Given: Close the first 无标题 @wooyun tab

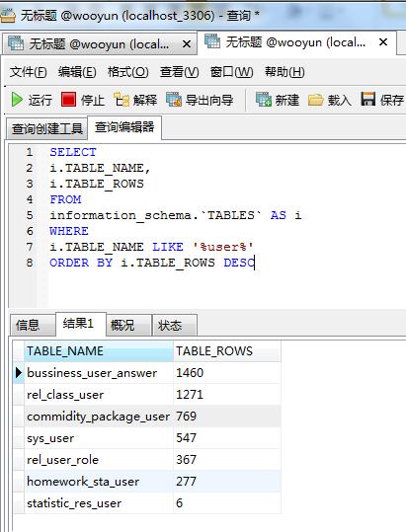Looking at the screenshot, I should pos(187,44).
